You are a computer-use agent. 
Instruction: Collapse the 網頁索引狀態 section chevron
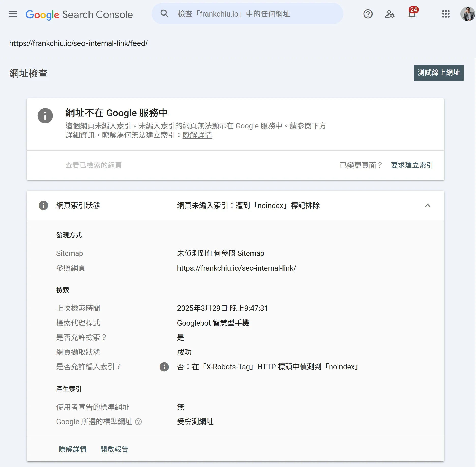click(428, 205)
